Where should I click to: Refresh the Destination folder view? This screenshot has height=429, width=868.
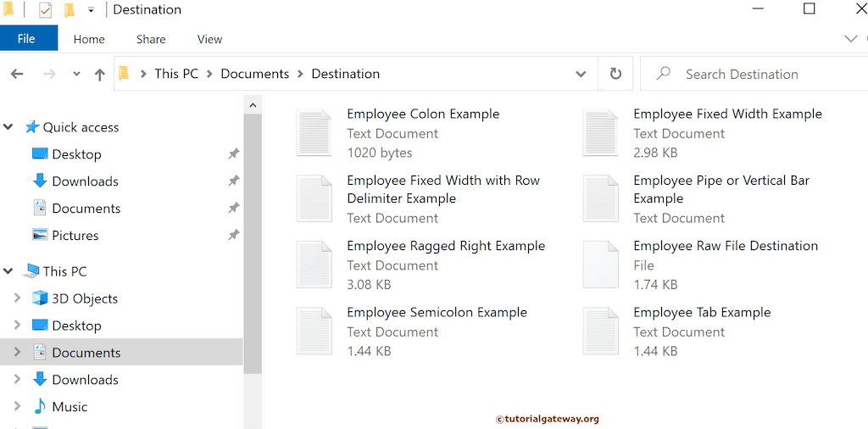615,74
